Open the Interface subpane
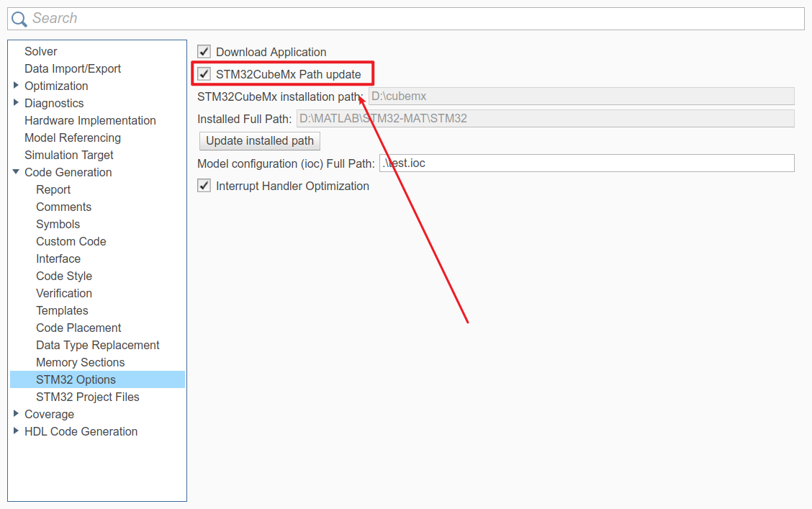 click(x=58, y=258)
